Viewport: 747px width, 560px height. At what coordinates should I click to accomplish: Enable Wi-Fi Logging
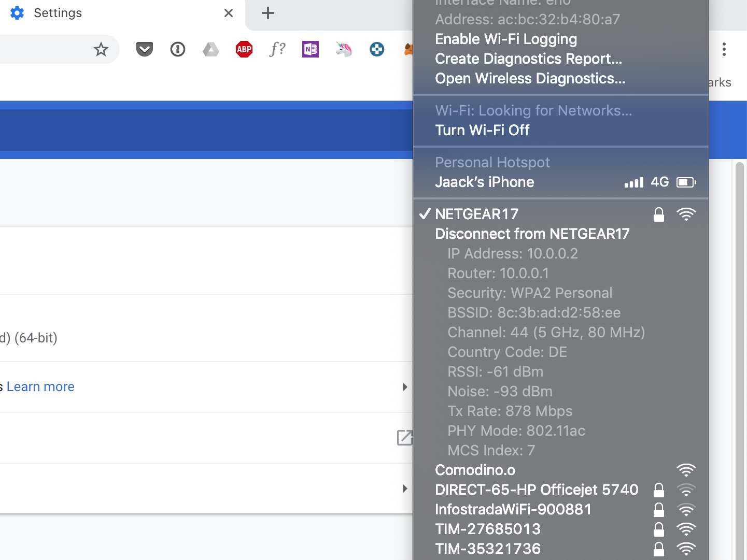(506, 39)
